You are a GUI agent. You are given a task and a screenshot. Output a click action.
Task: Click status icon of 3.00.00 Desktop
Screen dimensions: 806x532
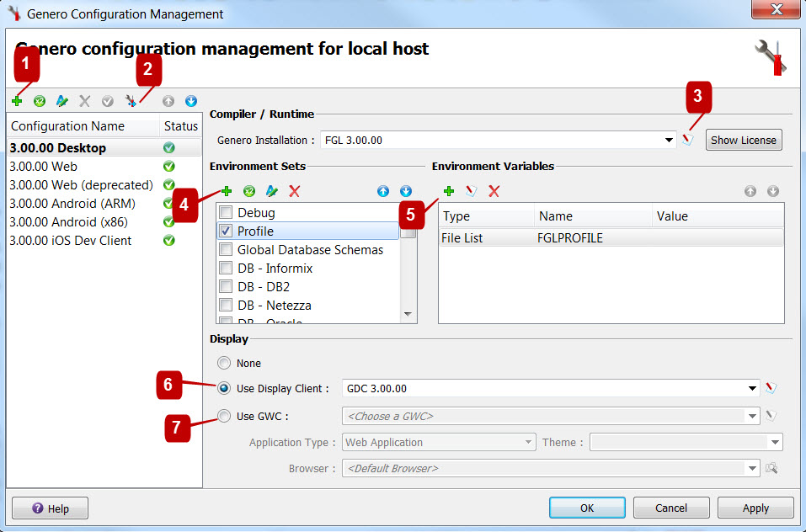pos(169,148)
